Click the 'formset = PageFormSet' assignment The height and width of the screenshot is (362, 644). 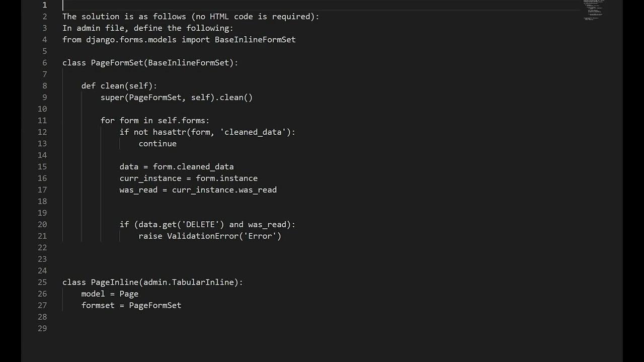(131, 306)
